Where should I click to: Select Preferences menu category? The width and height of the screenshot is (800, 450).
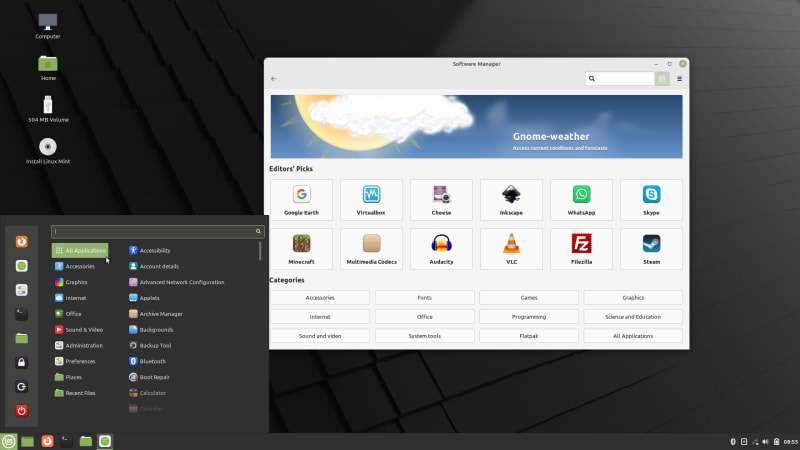(75, 361)
